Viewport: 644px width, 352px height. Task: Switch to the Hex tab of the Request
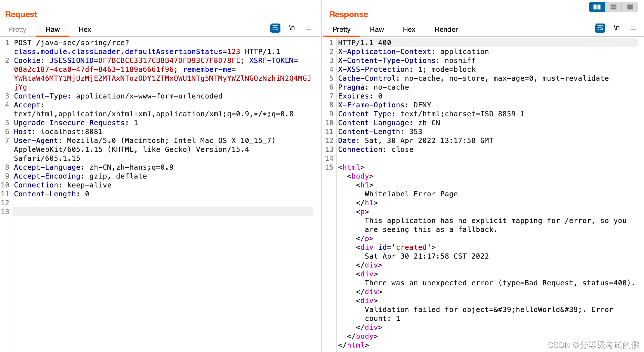coord(84,29)
